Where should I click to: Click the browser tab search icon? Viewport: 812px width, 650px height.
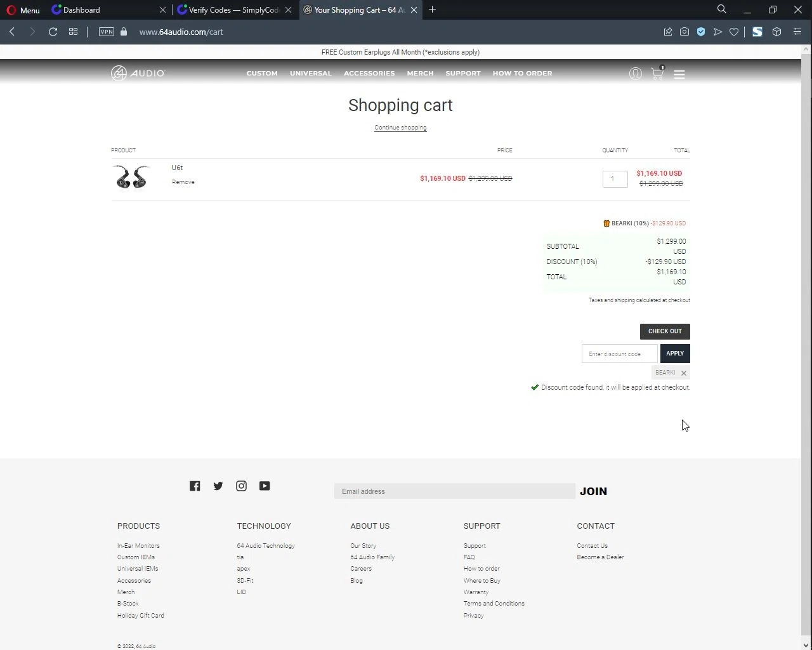721,9
